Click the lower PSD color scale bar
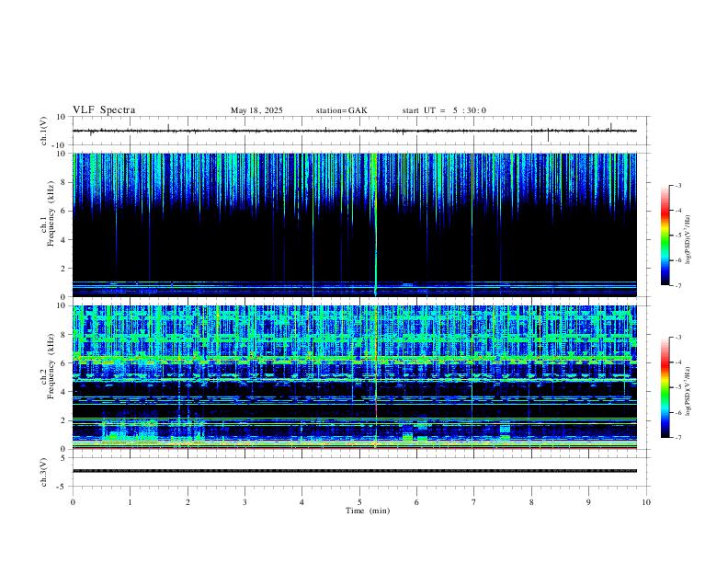The height and width of the screenshot is (563, 728). [x=665, y=387]
